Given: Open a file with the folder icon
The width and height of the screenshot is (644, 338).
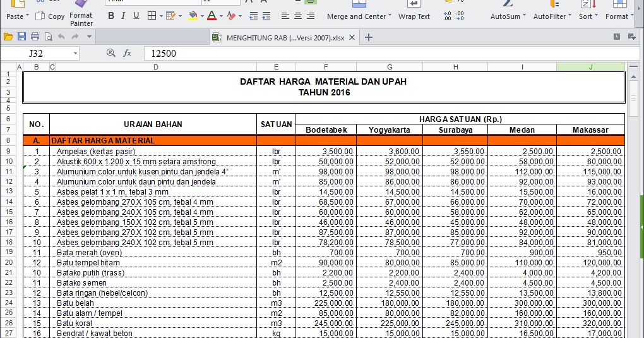Looking at the screenshot, I should point(8,37).
